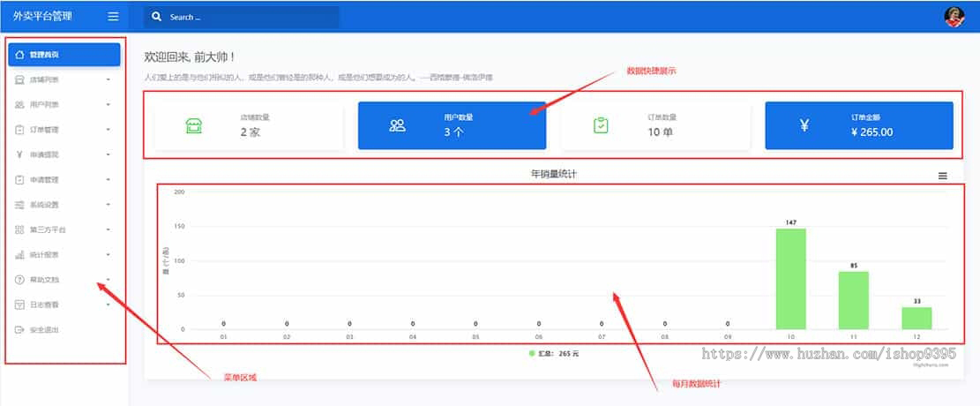980x406 pixels.
Task: Click the white users icon on 用户数量 card
Action: tap(398, 125)
